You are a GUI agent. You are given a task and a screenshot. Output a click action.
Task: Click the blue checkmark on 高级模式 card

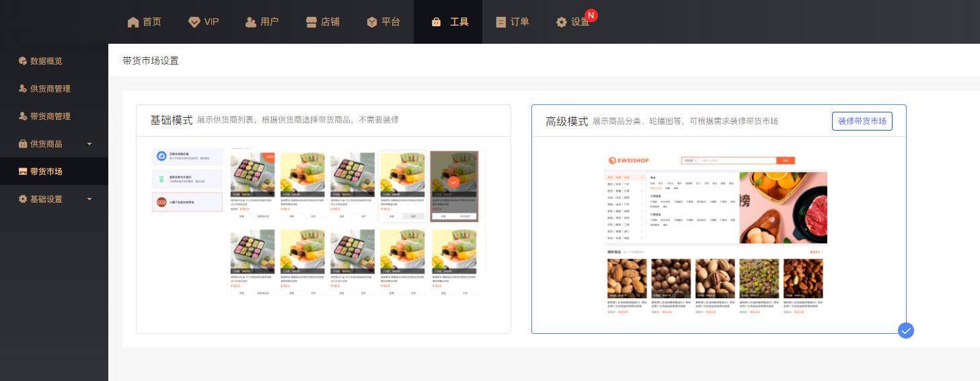[906, 331]
